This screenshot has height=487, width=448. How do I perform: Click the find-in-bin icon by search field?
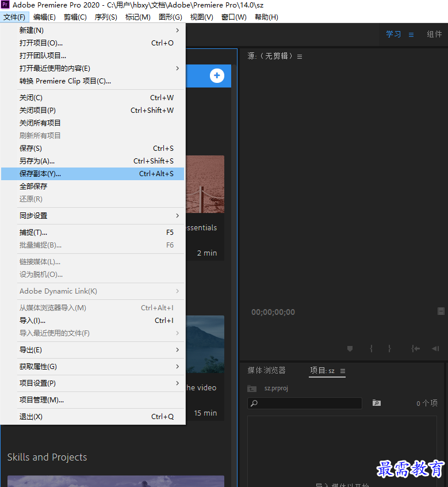click(x=376, y=403)
